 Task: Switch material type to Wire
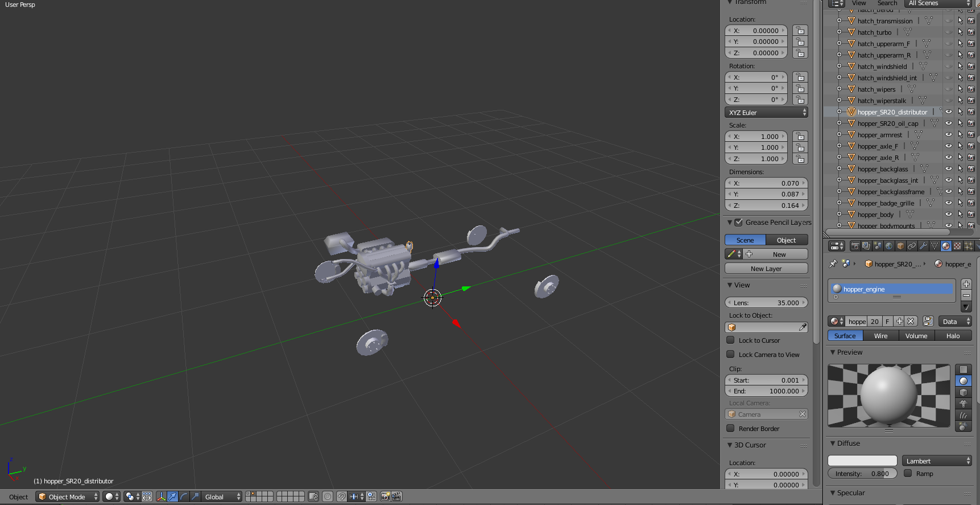[881, 336]
